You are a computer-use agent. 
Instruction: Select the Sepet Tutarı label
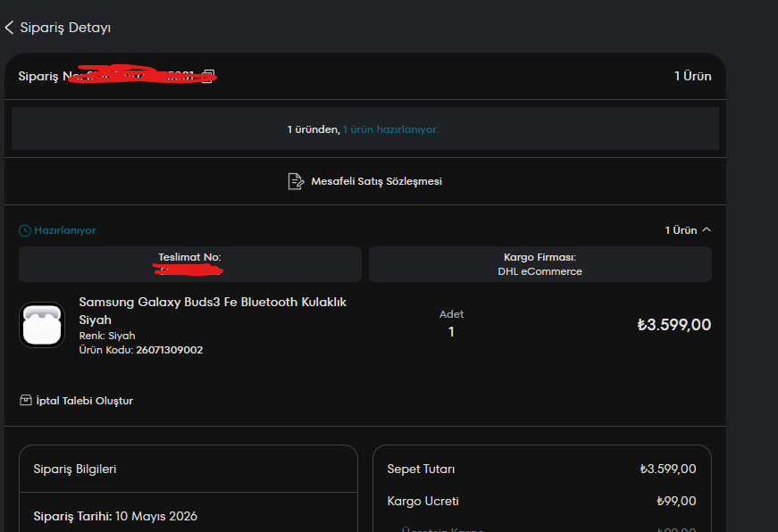421,469
